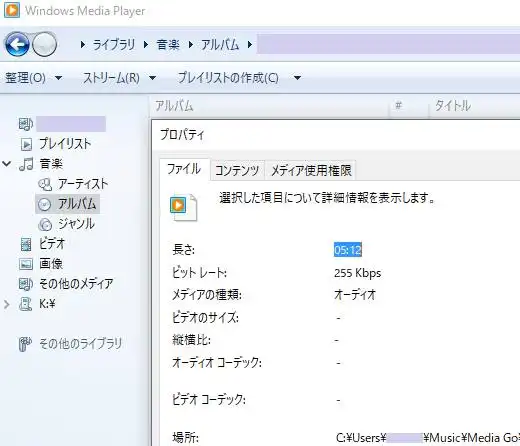
Task: Click the ビット レート: label
Action: coord(199,273)
